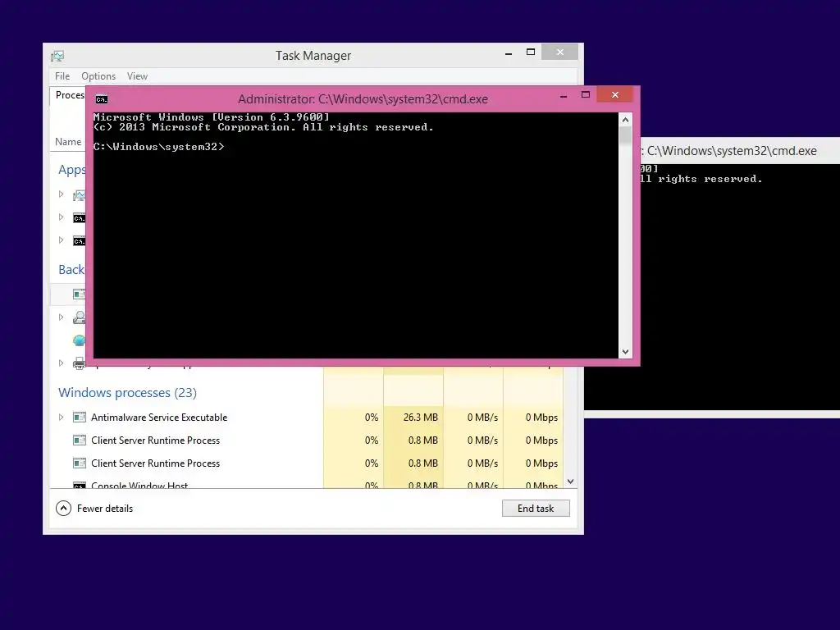Viewport: 840px width, 630px height.
Task: Select the second cmd icon under Apps in Task Manager
Action: (80, 241)
